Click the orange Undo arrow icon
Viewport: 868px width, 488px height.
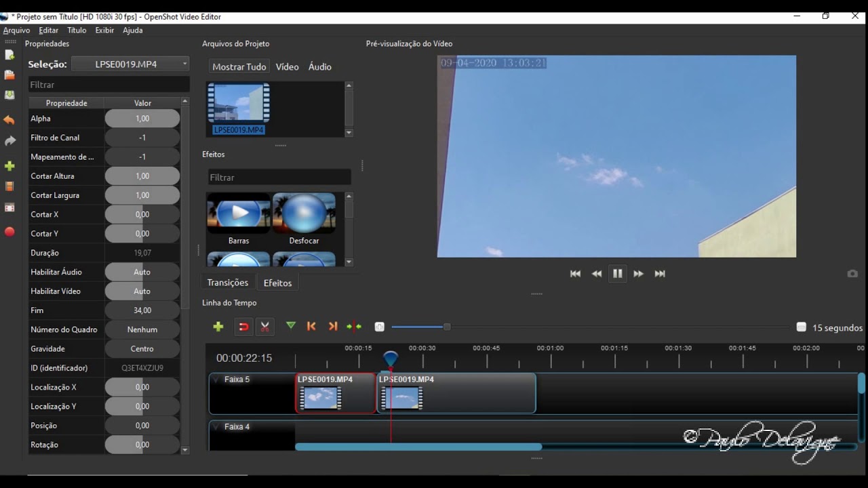pyautogui.click(x=9, y=120)
